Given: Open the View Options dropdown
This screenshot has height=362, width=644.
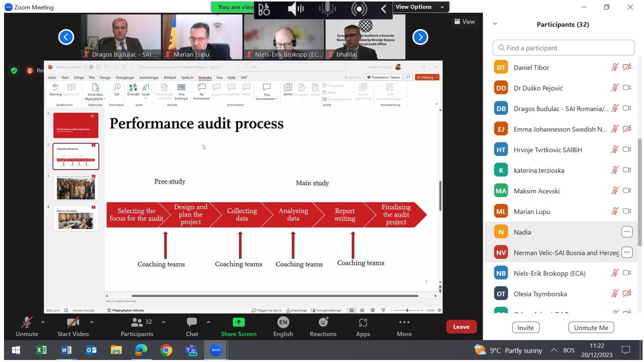Looking at the screenshot, I should [419, 7].
